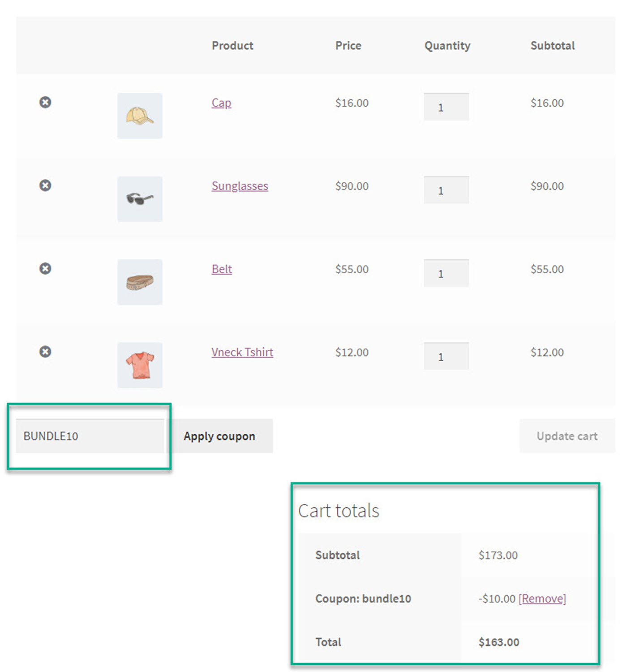Screen dimensions: 627x672
Task: Go to the Belt product page
Action: pyautogui.click(x=221, y=269)
